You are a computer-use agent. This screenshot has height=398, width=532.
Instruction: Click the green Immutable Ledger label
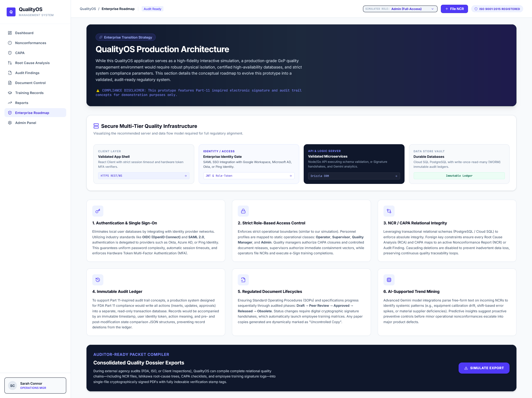pyautogui.click(x=459, y=176)
